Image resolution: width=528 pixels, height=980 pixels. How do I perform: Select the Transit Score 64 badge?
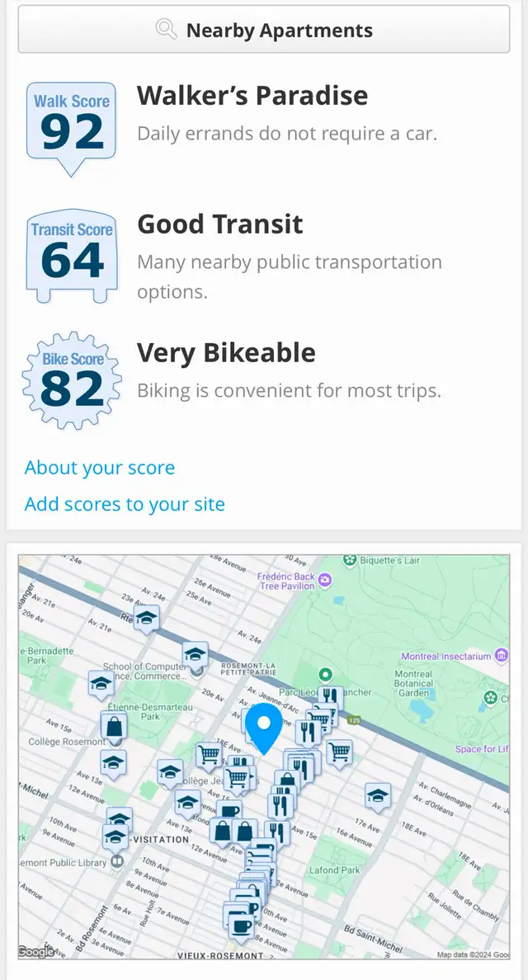pos(71,257)
